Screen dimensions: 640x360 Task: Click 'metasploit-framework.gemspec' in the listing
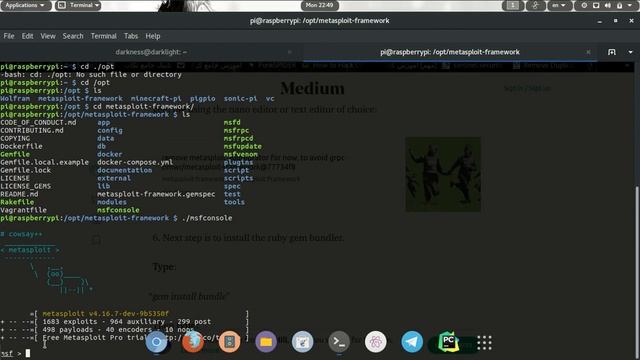point(156,194)
